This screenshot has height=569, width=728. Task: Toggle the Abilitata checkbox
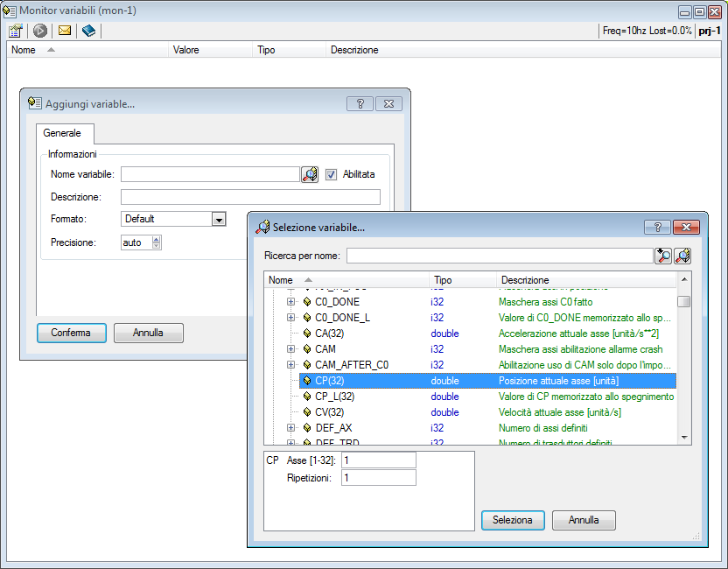(331, 175)
